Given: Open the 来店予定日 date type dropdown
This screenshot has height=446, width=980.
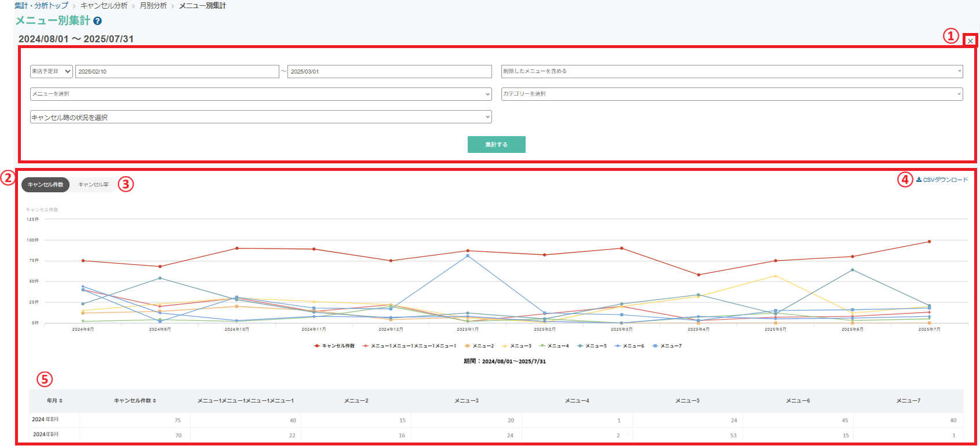Looking at the screenshot, I should click(x=52, y=71).
